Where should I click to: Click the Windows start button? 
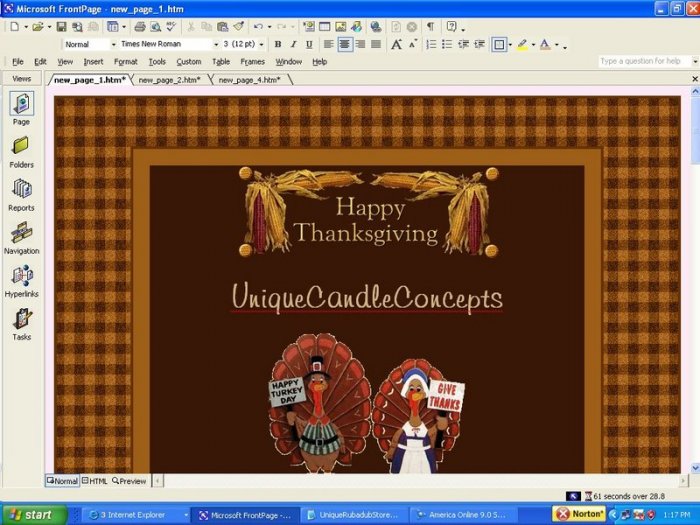[34, 515]
